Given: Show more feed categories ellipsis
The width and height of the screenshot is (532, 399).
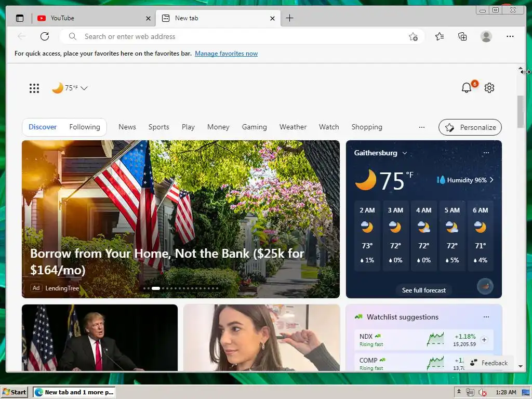Looking at the screenshot, I should 422,127.
